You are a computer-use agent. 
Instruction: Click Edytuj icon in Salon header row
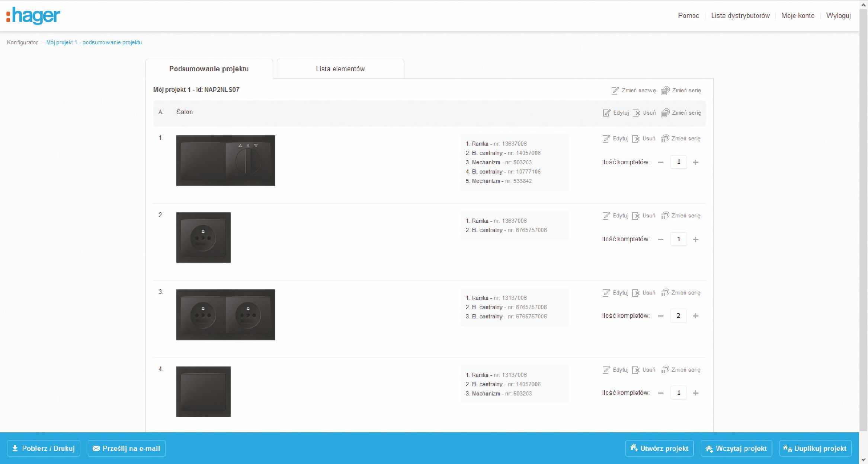pyautogui.click(x=607, y=113)
